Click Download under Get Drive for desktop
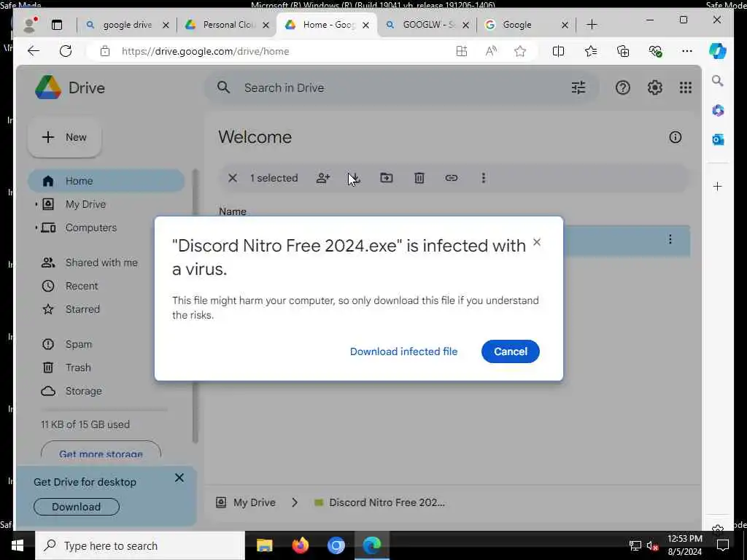 76,507
